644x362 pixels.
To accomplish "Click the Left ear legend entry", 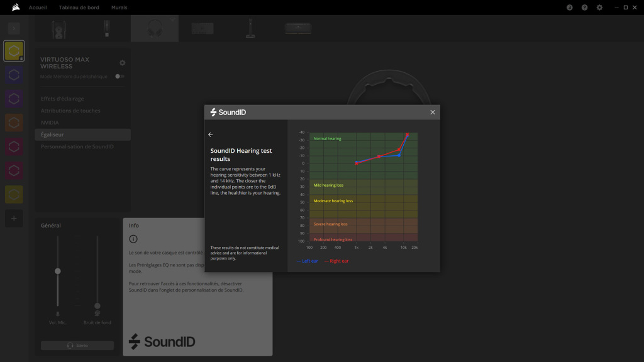I will click(x=307, y=261).
